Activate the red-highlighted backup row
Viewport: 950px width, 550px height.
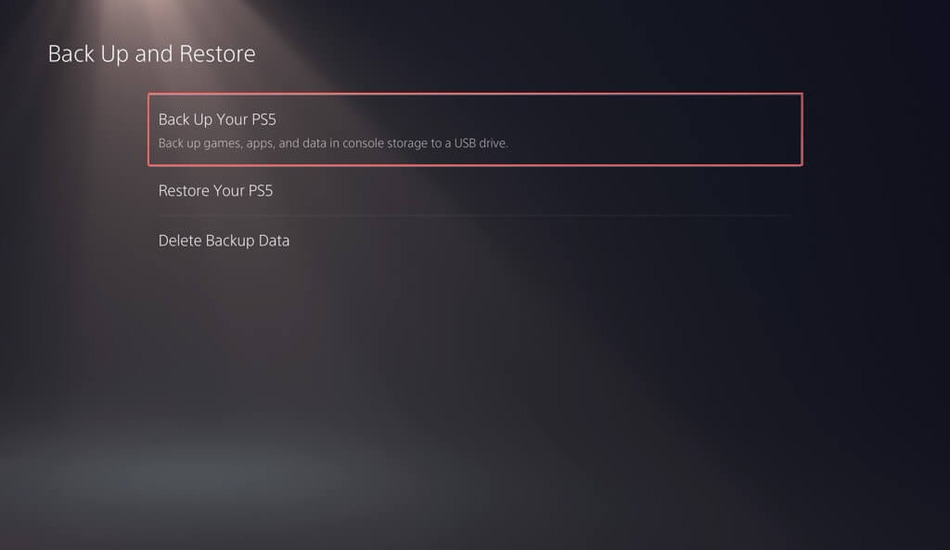[475, 129]
